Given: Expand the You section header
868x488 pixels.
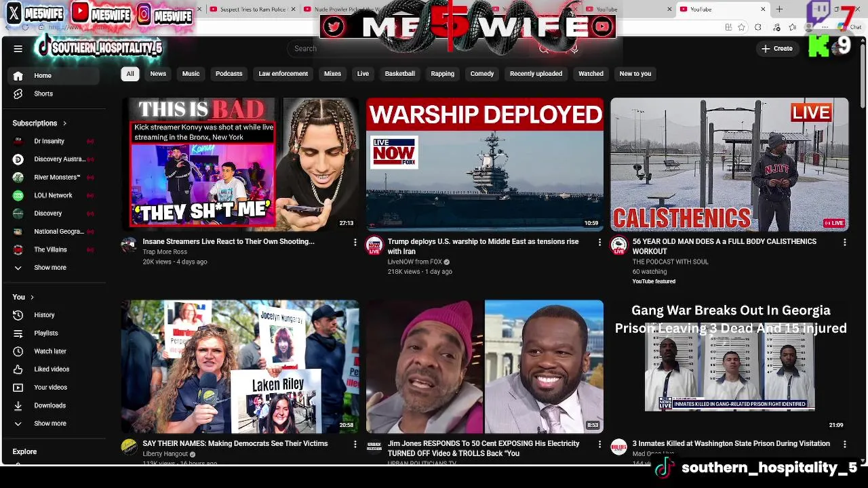Looking at the screenshot, I should point(23,297).
